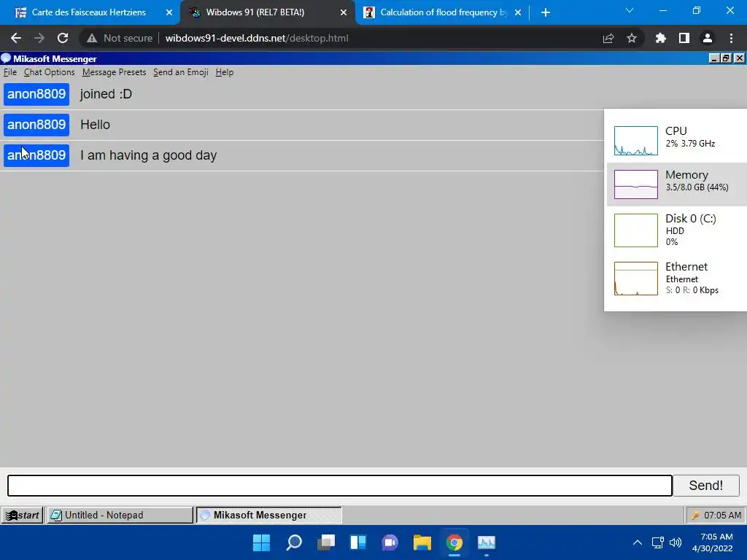Go forward one page in the browser
Image resolution: width=747 pixels, height=560 pixels.
pos(39,38)
